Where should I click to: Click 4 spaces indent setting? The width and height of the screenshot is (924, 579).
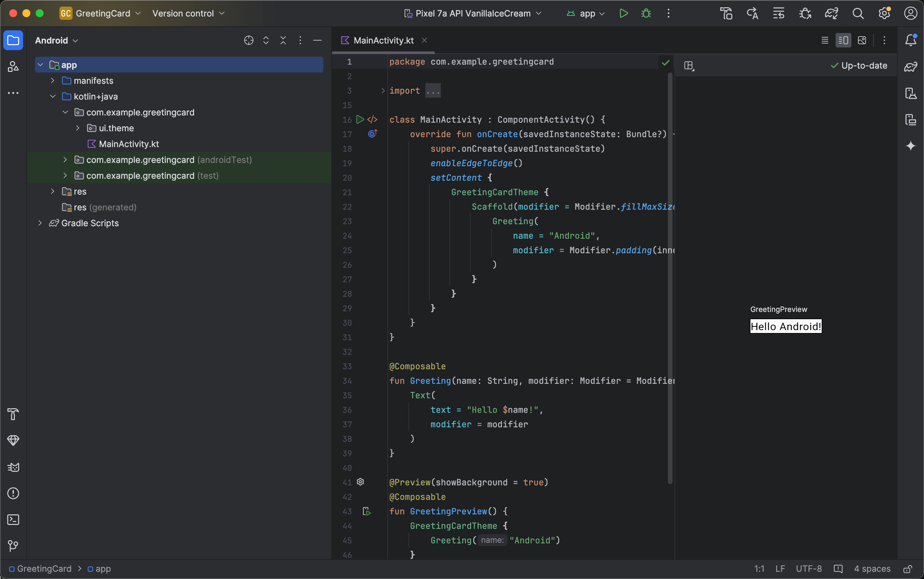tap(872, 569)
